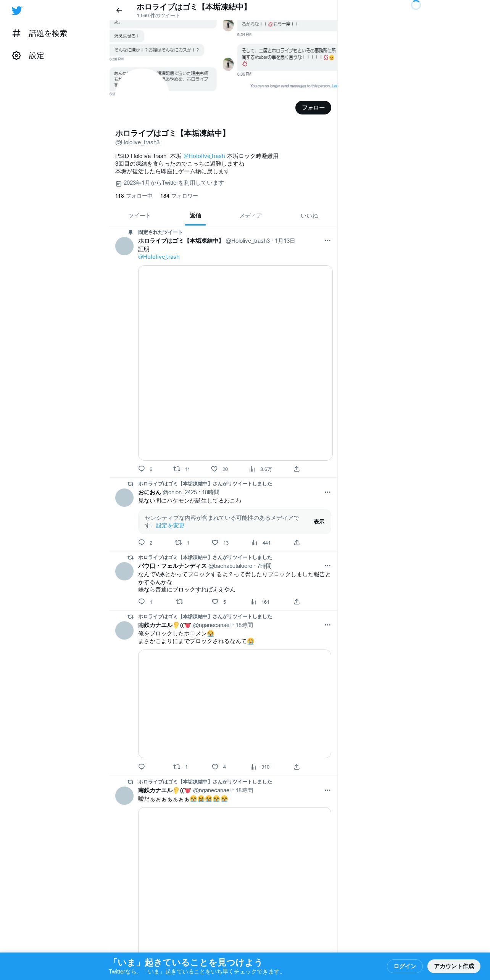Show sensitive media with 表示 button

(x=319, y=522)
